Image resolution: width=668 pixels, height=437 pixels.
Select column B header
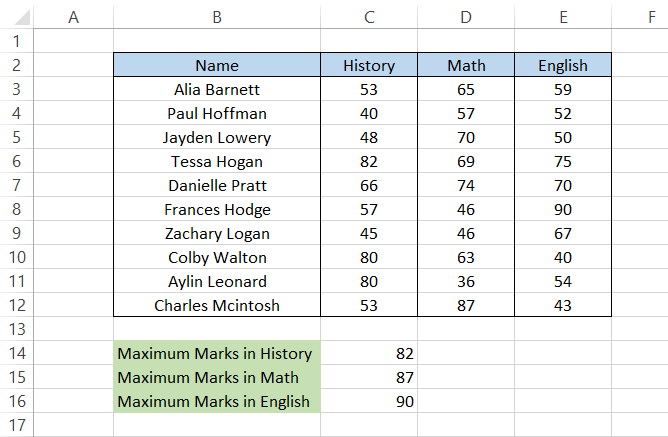[217, 17]
